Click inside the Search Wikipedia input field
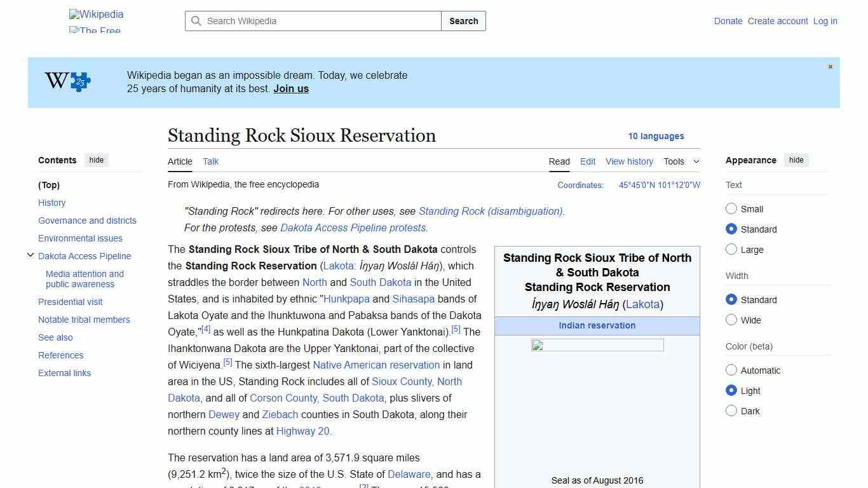The width and height of the screenshot is (868, 488). 311,21
